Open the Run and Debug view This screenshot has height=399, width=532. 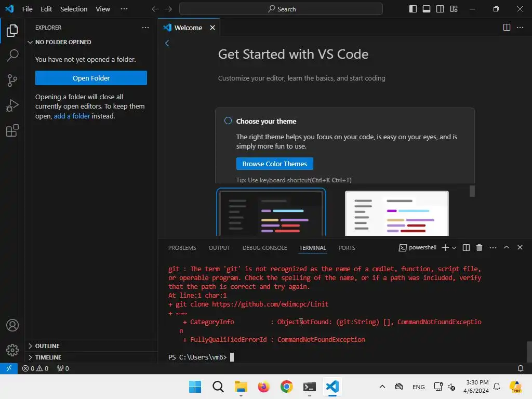click(12, 105)
